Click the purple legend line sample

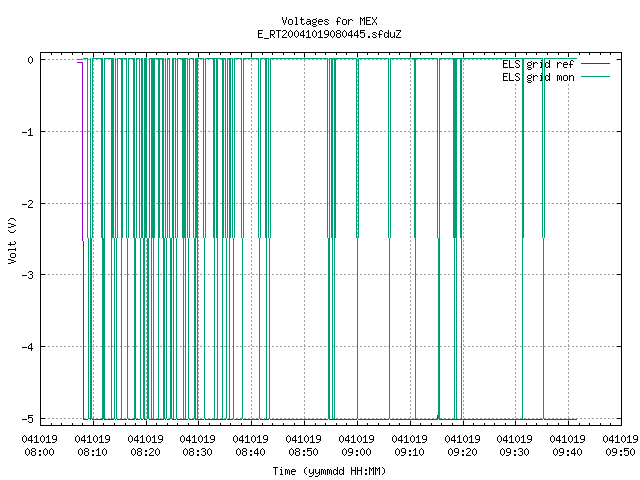(x=595, y=64)
